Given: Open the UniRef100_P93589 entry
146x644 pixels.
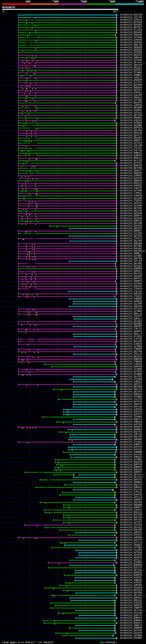Looking at the screenshot, I should (131, 52).
